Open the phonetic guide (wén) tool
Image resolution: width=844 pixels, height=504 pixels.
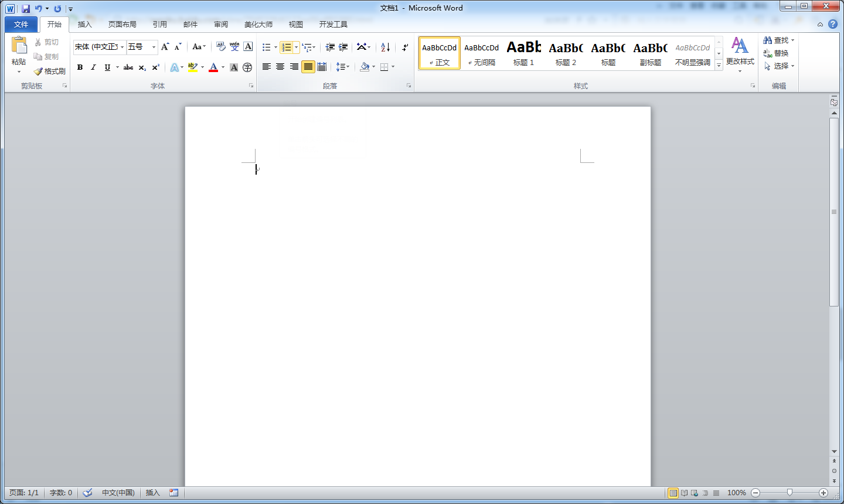point(234,47)
